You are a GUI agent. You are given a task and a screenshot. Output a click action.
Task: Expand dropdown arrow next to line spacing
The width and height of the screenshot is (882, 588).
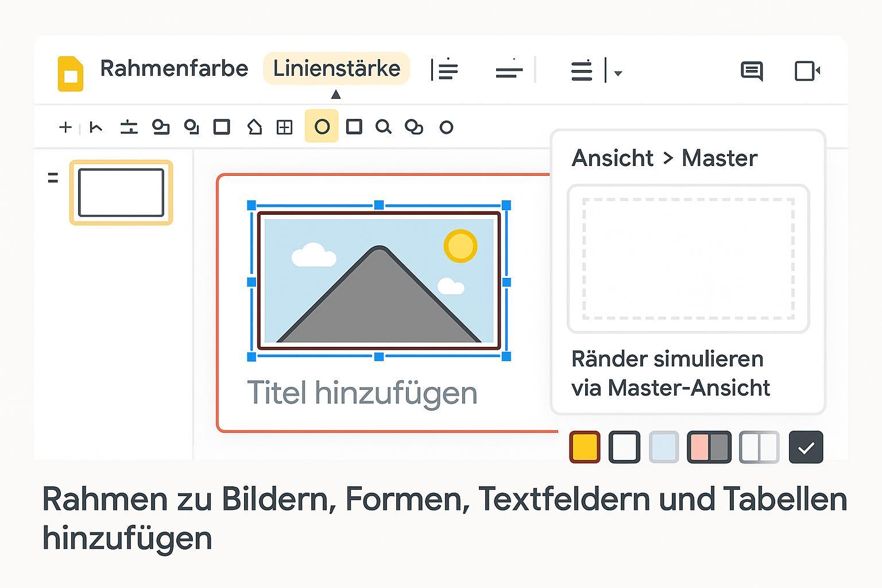click(618, 73)
